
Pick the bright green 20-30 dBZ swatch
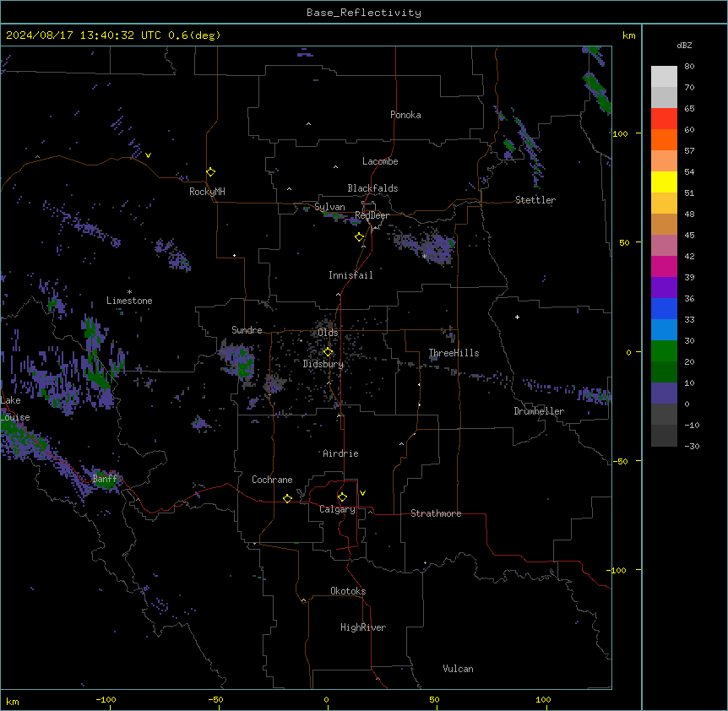664,351
